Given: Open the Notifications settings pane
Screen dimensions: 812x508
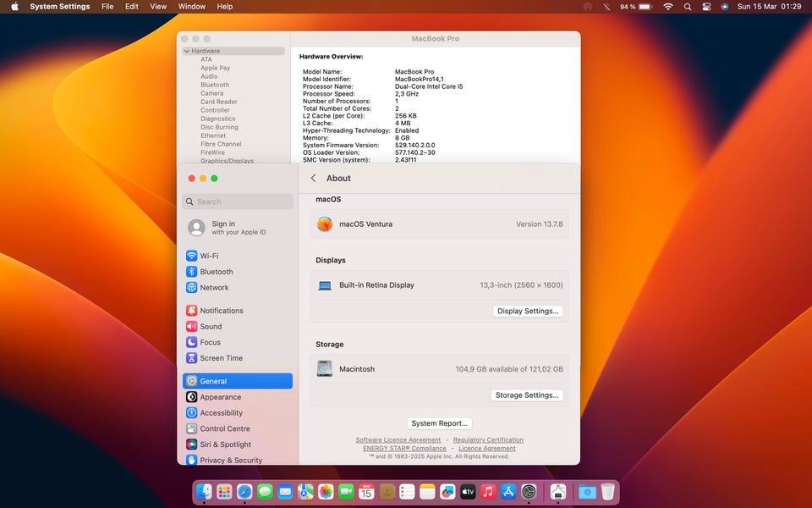Looking at the screenshot, I should click(221, 311).
